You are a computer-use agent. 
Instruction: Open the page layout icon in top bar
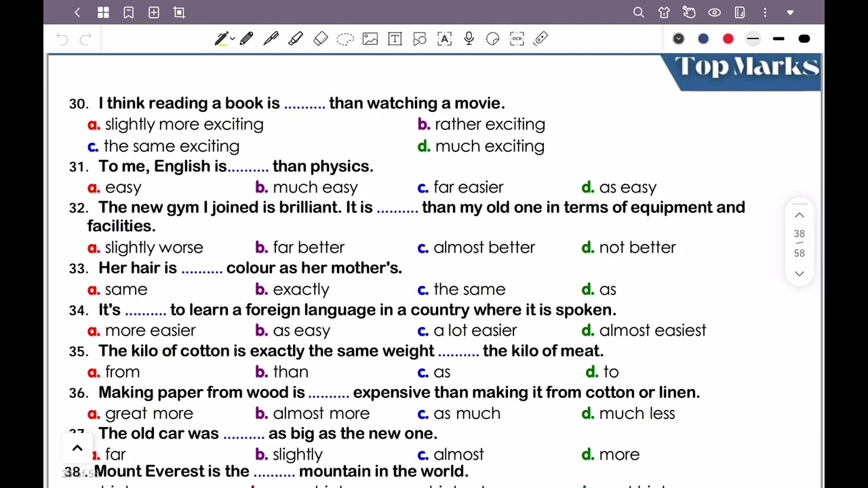[740, 12]
